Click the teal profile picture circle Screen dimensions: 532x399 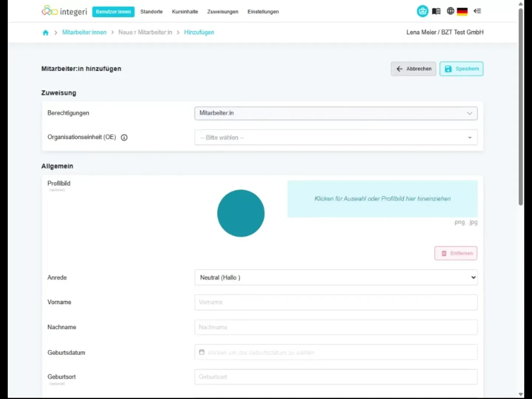[x=241, y=213]
